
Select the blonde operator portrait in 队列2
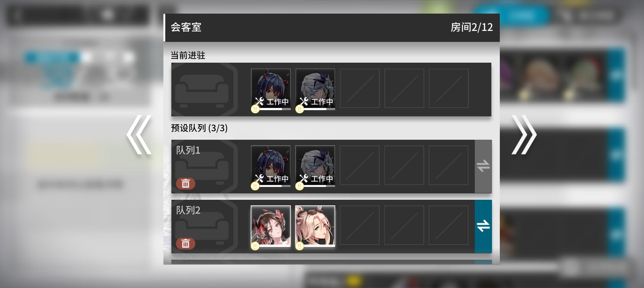[x=315, y=226]
